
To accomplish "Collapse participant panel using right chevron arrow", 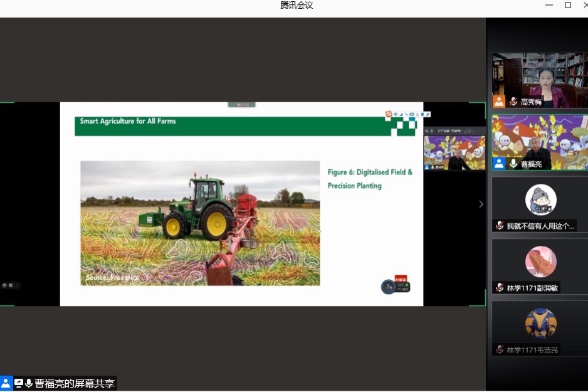I will click(481, 204).
